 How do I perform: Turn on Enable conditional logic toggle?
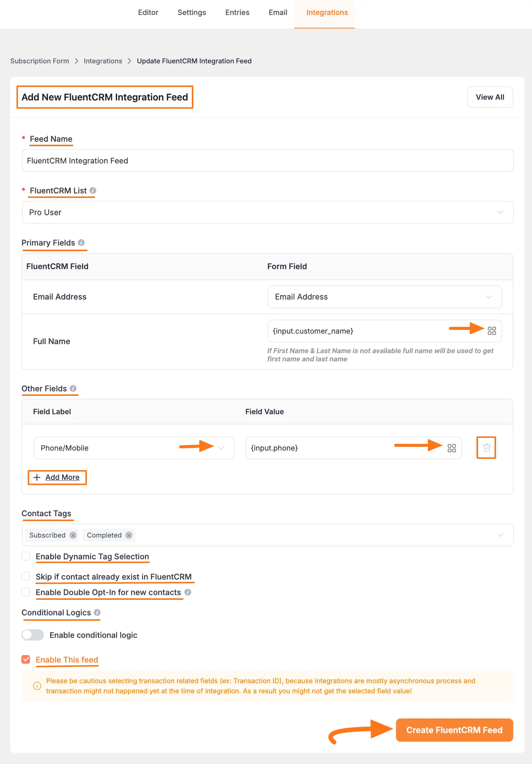coord(32,635)
